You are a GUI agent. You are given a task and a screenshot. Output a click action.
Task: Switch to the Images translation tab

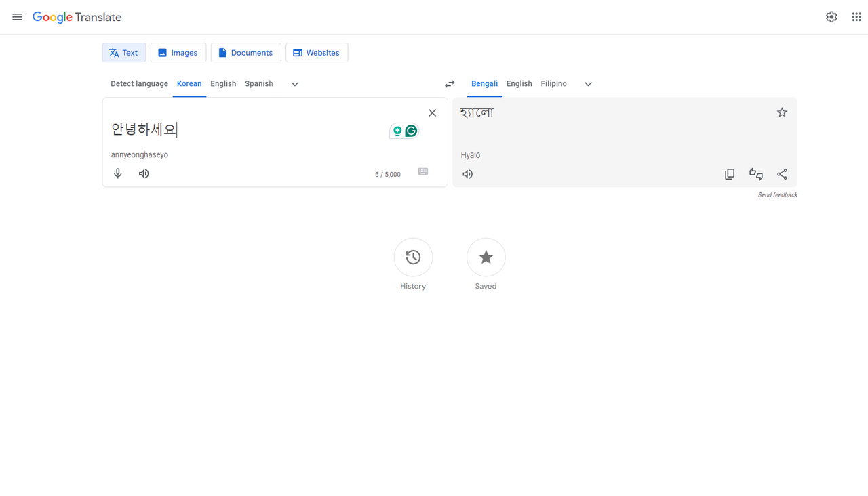[178, 52]
